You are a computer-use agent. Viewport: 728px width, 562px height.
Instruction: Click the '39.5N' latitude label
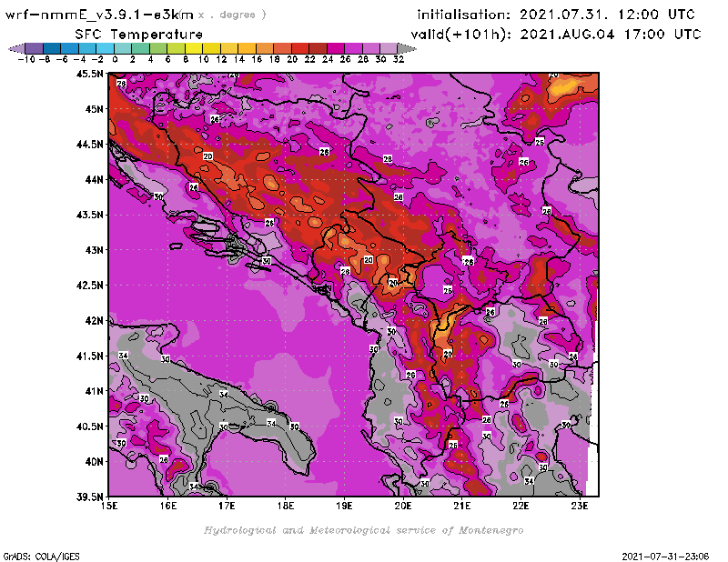[89, 497]
